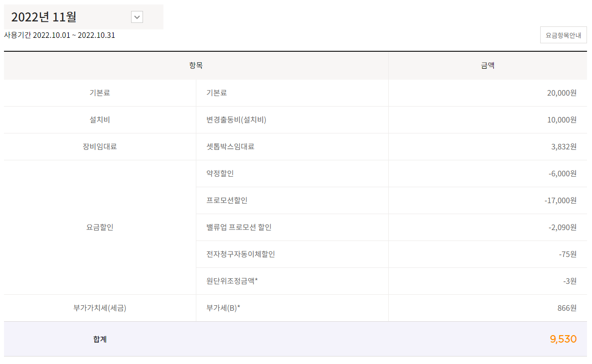The height and width of the screenshot is (364, 592).
Task: Select the 약정할인 discount item
Action: [220, 174]
